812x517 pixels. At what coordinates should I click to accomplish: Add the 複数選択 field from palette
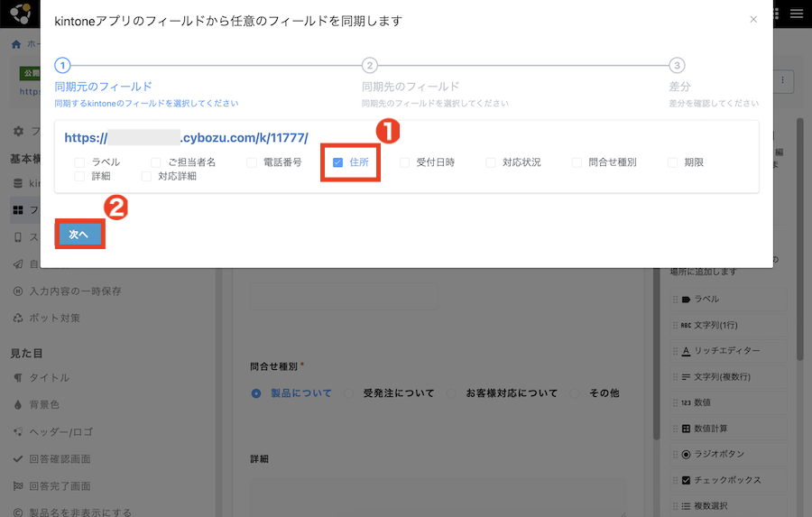coord(728,505)
